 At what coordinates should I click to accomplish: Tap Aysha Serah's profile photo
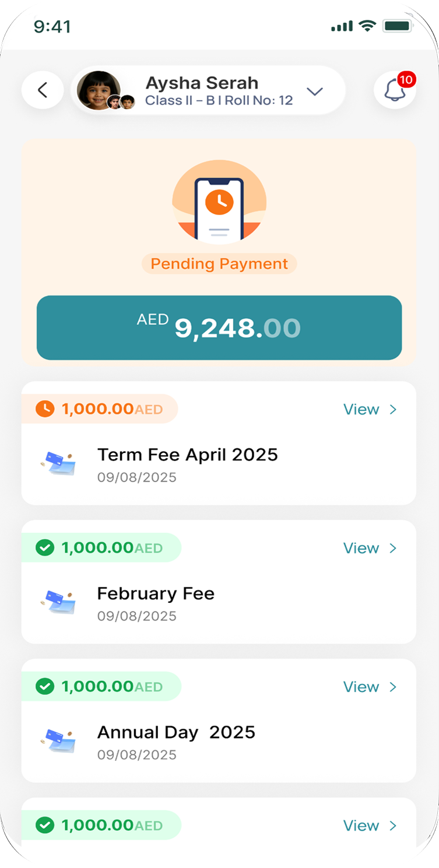click(x=99, y=90)
